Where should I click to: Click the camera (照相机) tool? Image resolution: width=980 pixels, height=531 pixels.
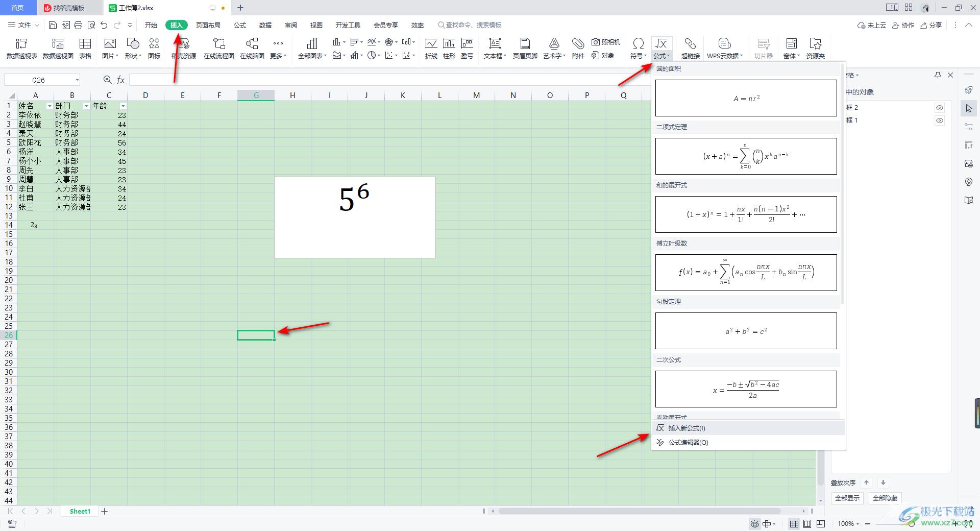606,42
